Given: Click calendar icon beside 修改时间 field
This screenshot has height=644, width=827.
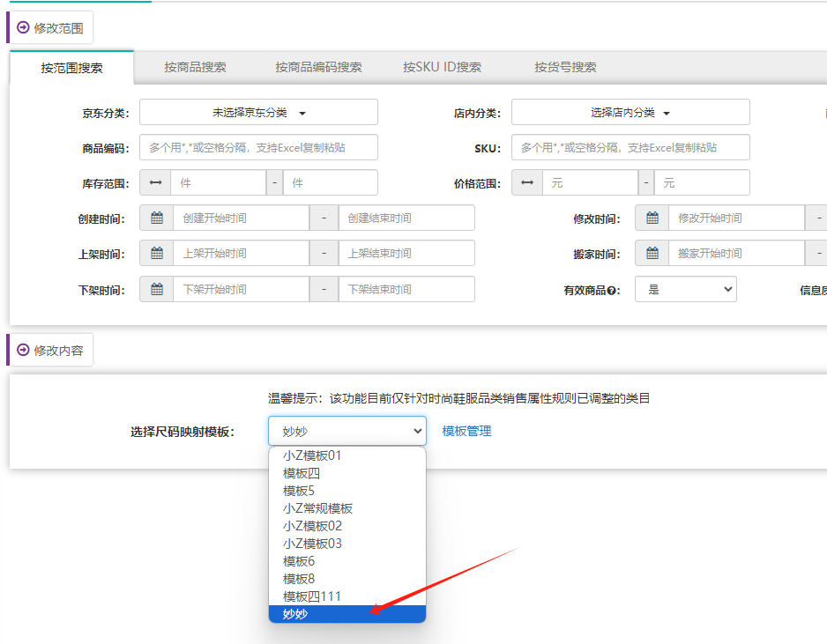Looking at the screenshot, I should pyautogui.click(x=652, y=218).
